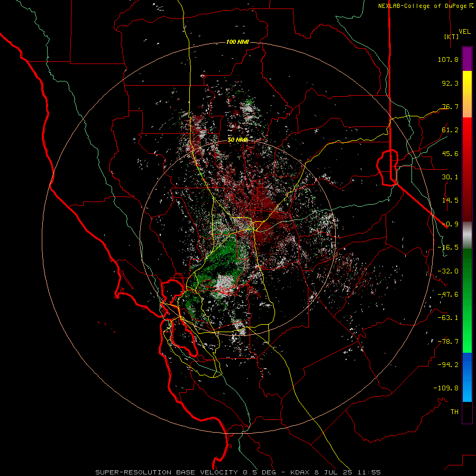Click the -0.9 velocity scale label
The height and width of the screenshot is (476, 476).
450,224
